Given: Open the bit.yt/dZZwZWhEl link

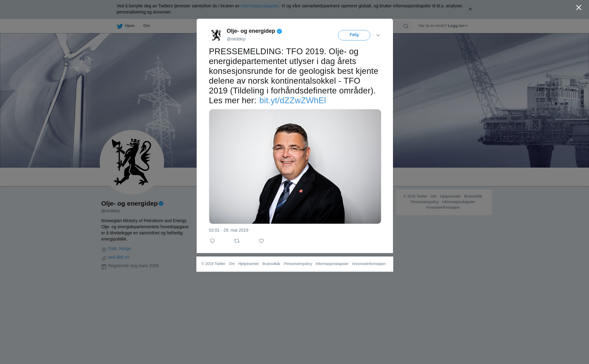Looking at the screenshot, I should pos(293,100).
